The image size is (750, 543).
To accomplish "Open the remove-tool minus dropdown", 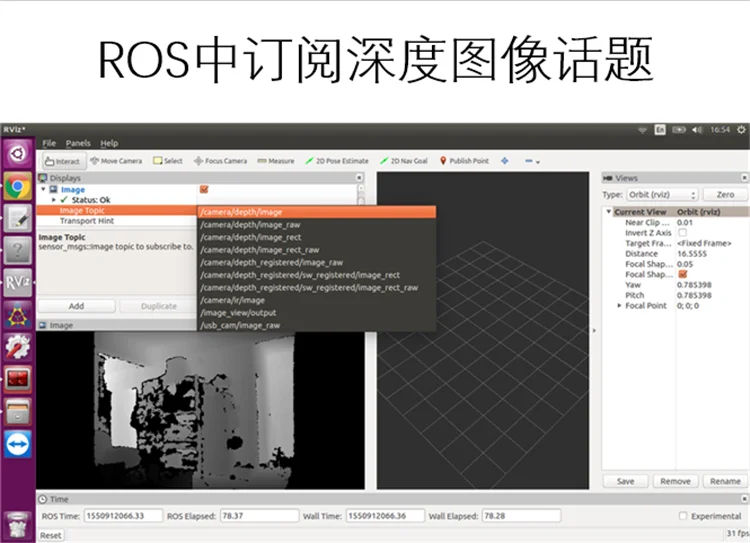I will [x=532, y=162].
